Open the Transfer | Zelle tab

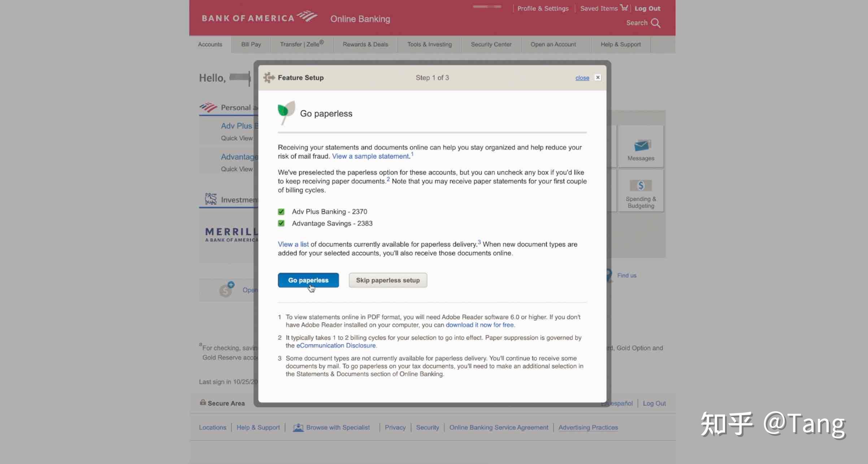point(301,44)
